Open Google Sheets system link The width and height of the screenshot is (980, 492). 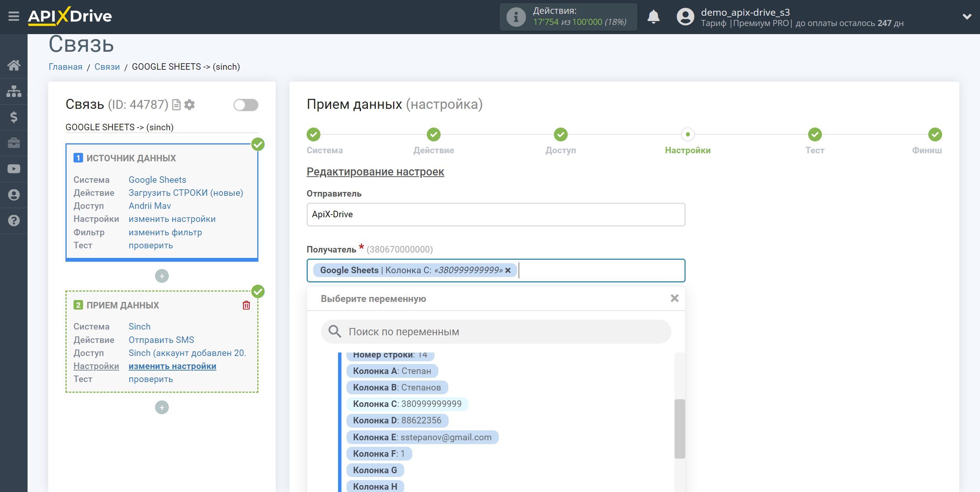click(x=157, y=180)
